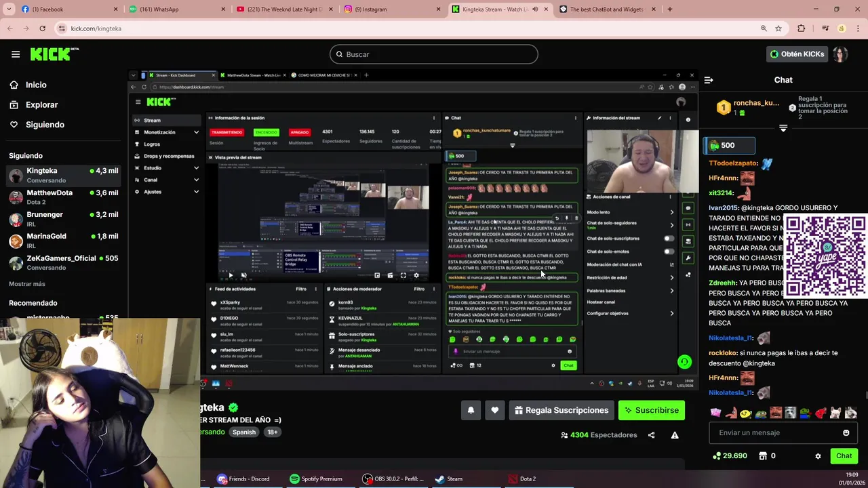
Task: Click the report warning triangle icon
Action: [x=675, y=435]
